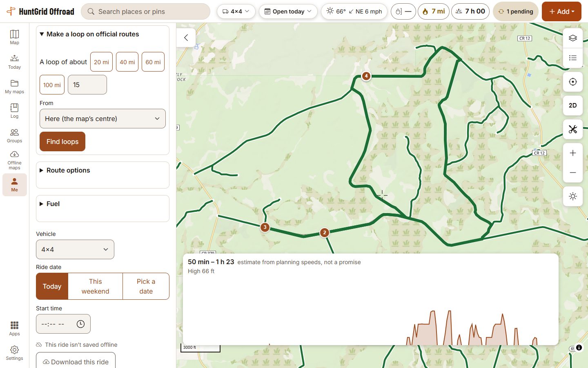Screen dimensions: 588x368
Task: Open the From location dropdown
Action: [x=102, y=119]
